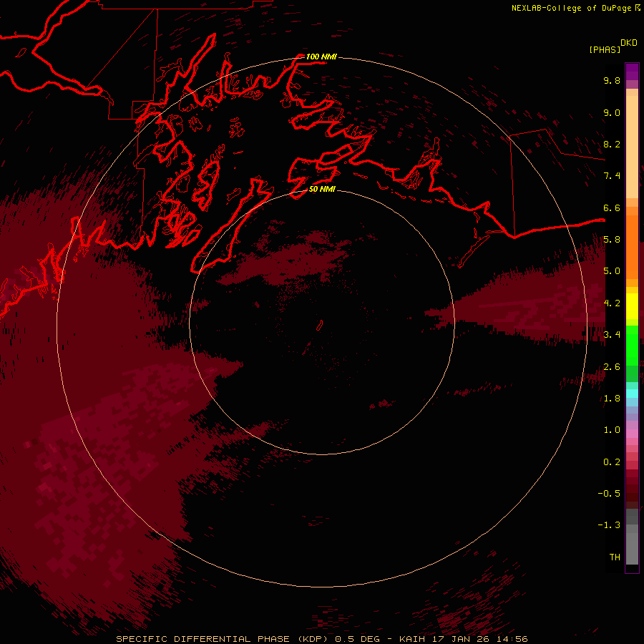The image size is (644, 644).
Task: Pick the cyan segment of the color bar
Action: [x=632, y=394]
